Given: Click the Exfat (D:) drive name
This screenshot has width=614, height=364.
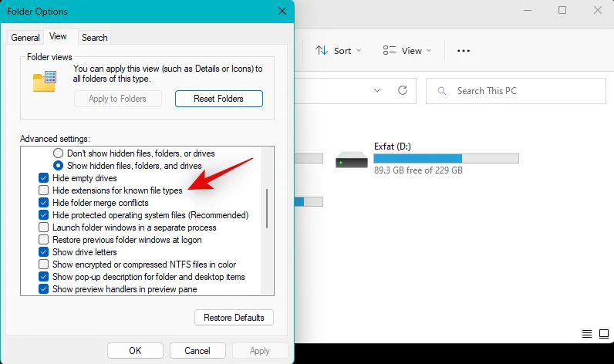Looking at the screenshot, I should [393, 147].
